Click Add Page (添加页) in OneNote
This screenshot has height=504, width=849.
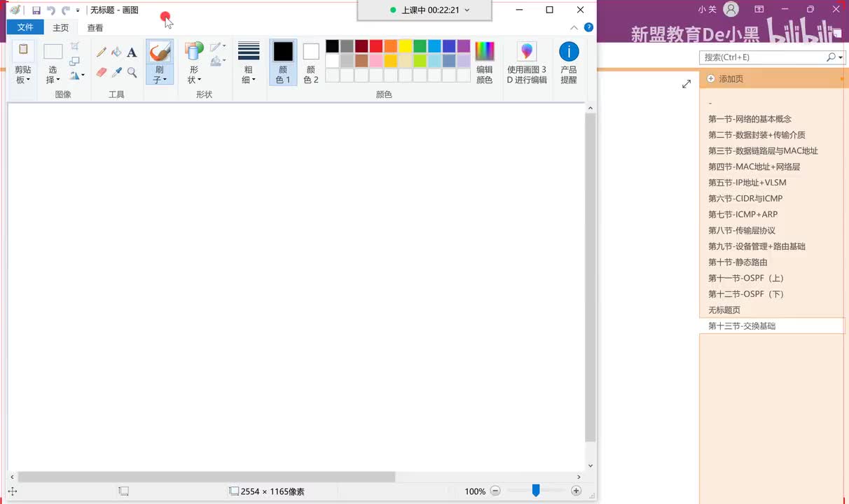tap(725, 78)
